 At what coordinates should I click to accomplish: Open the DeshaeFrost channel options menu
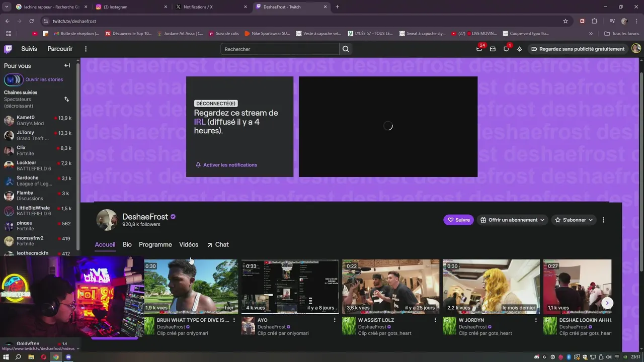(603, 220)
